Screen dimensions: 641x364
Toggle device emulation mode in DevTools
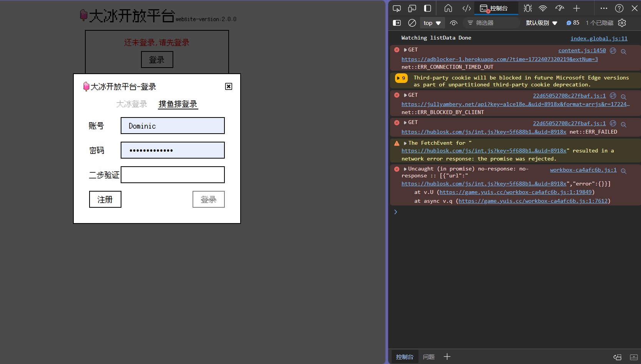(x=412, y=8)
